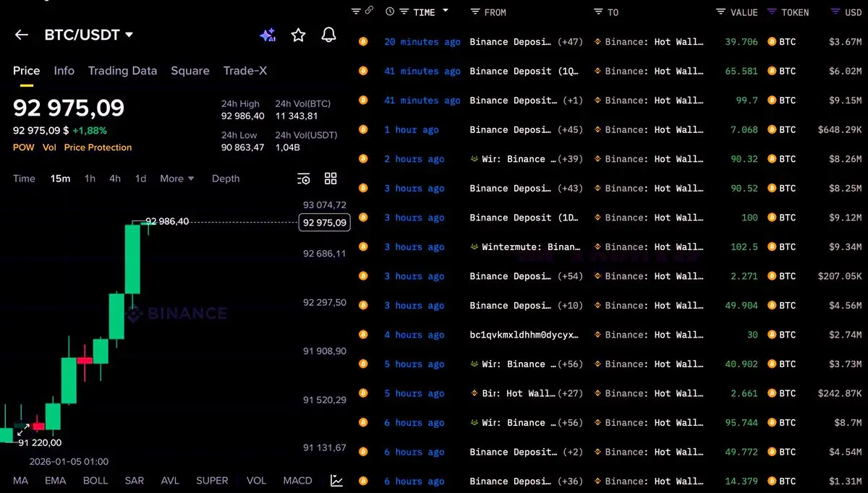Expand chart with the fullscreen arrows icon
The image size is (868, 493).
pos(23,429)
